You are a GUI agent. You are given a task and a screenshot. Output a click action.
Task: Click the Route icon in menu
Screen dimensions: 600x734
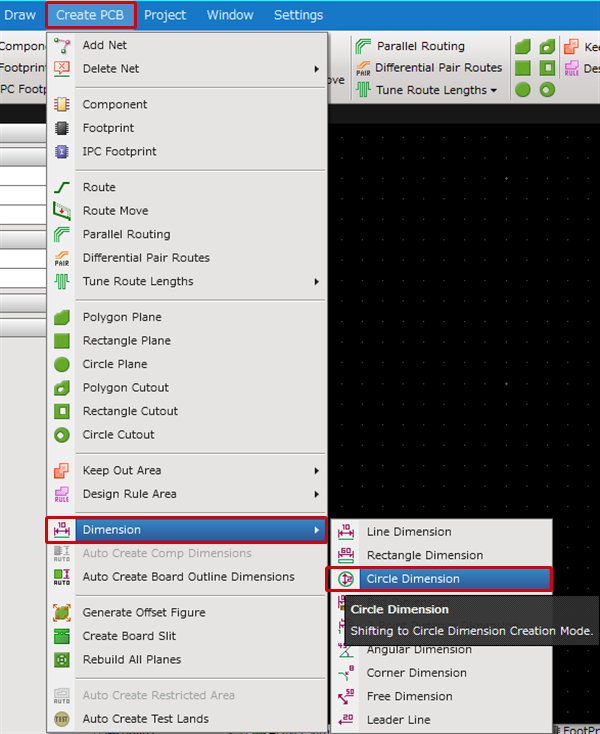tap(62, 187)
